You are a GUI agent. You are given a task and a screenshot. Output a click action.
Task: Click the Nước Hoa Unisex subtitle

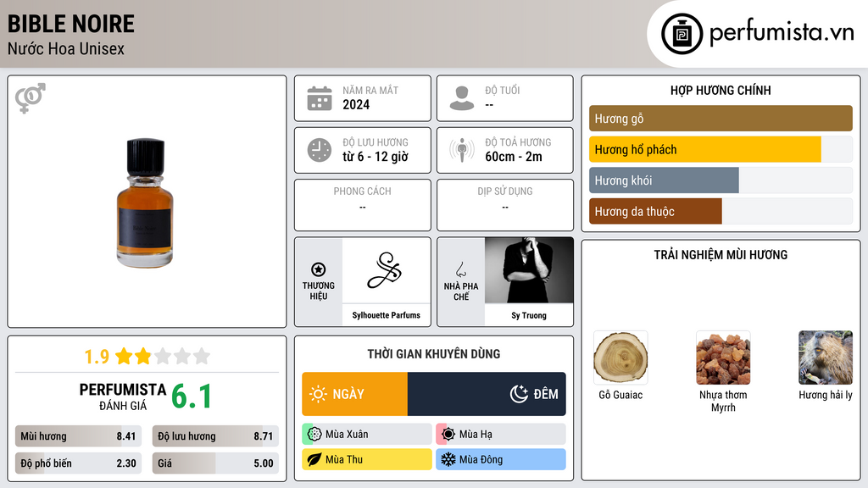click(x=66, y=48)
